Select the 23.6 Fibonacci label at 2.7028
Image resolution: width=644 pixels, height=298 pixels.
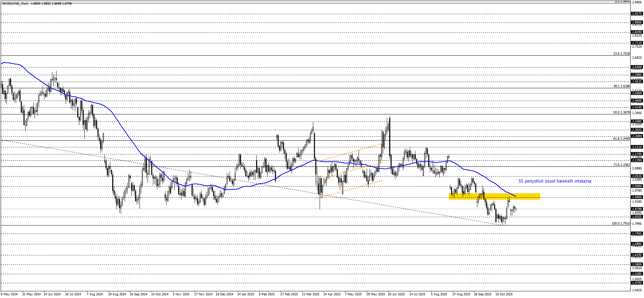tap(621, 54)
